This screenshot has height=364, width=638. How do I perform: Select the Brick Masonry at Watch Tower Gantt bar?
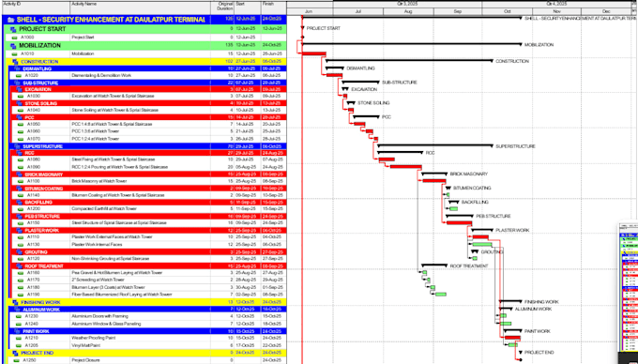(x=434, y=180)
